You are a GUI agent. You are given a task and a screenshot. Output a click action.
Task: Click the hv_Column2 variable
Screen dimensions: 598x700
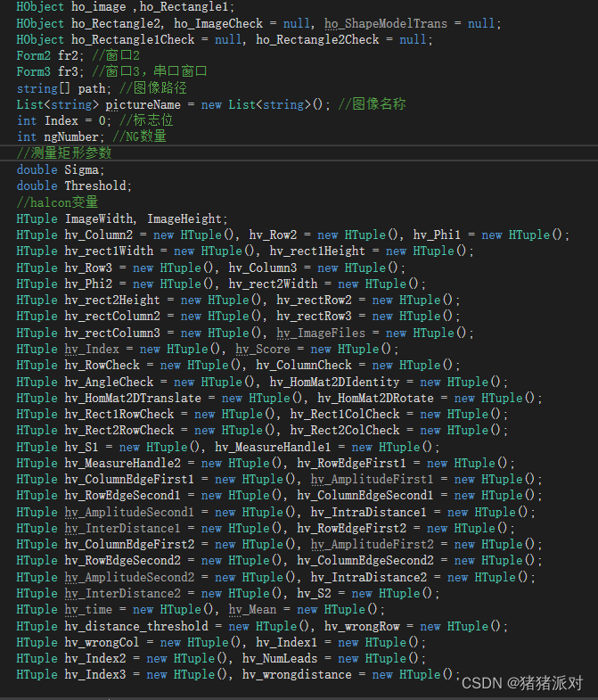(x=99, y=235)
